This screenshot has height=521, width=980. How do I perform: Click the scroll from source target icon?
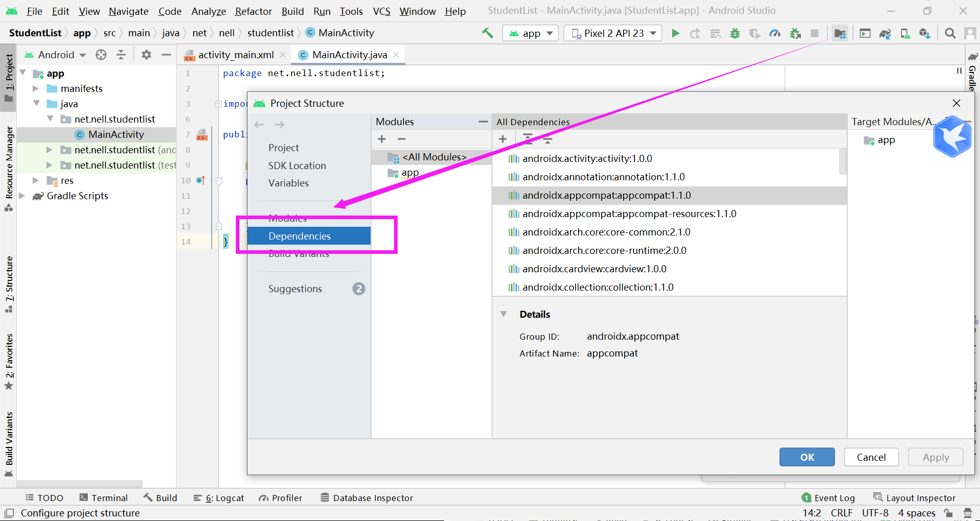coord(101,55)
